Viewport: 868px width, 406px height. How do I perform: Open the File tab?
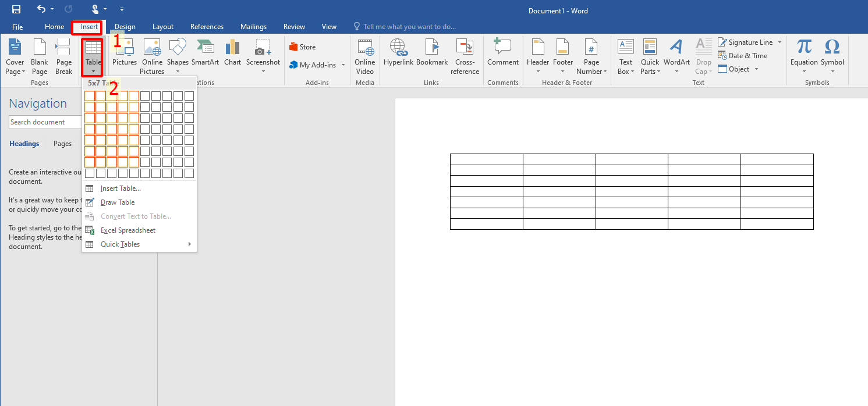(17, 27)
